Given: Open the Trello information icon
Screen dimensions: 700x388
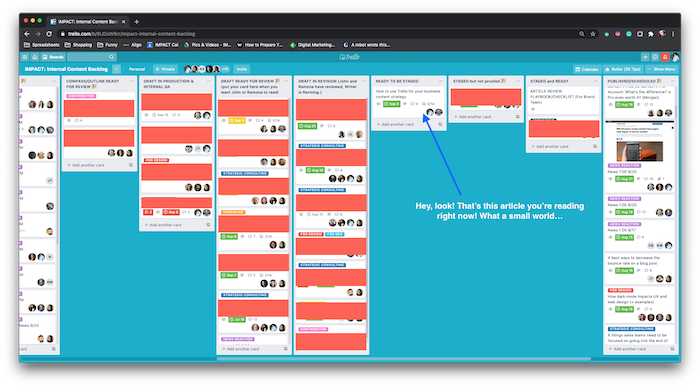Looking at the screenshot, I should coord(655,57).
